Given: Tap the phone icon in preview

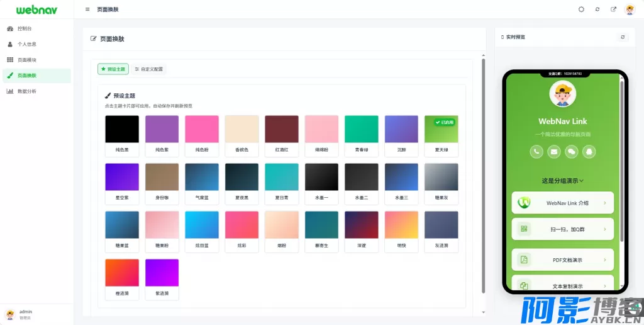Looking at the screenshot, I should (x=536, y=151).
